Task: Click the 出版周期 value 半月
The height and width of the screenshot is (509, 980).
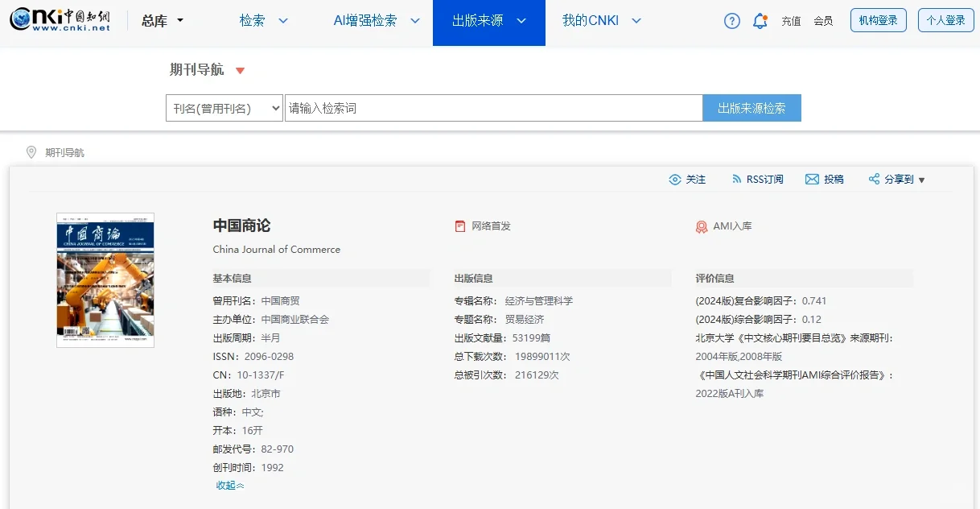Action: pos(270,338)
